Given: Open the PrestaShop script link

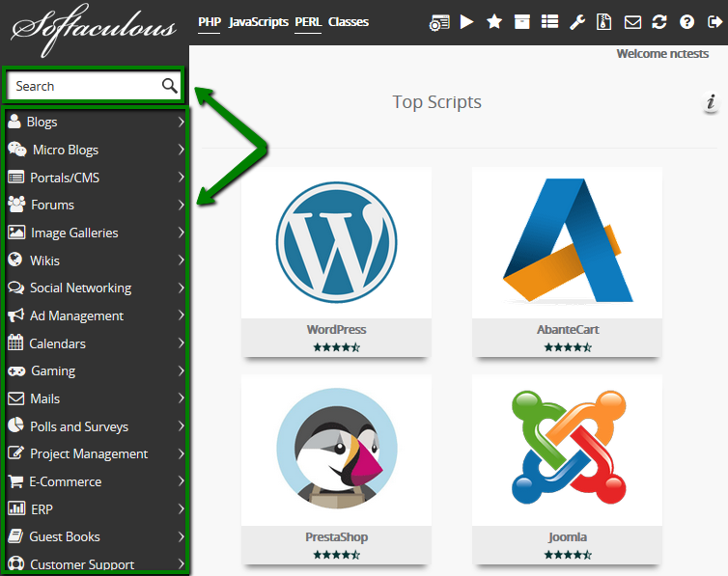Looking at the screenshot, I should (337, 537).
